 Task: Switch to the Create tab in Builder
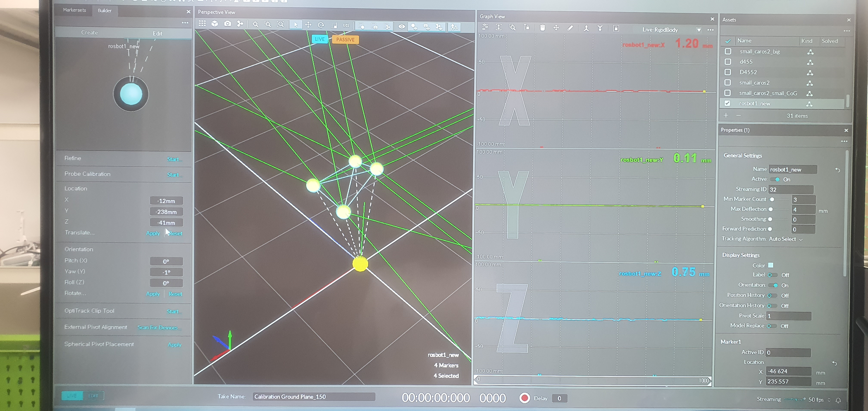click(90, 33)
